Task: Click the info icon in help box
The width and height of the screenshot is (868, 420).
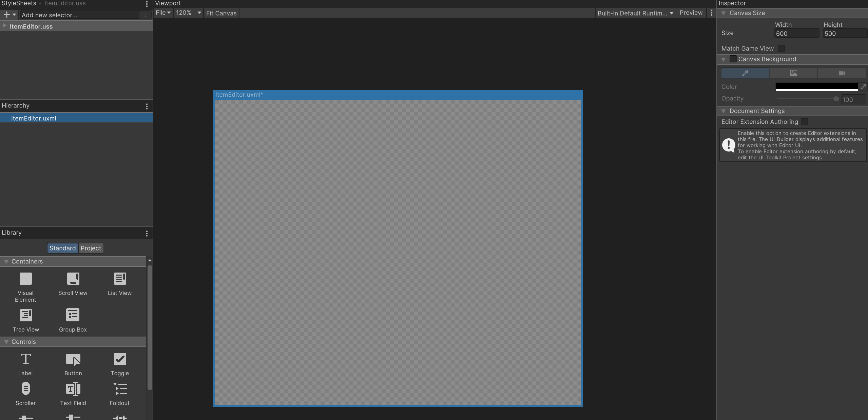Action: click(x=728, y=145)
